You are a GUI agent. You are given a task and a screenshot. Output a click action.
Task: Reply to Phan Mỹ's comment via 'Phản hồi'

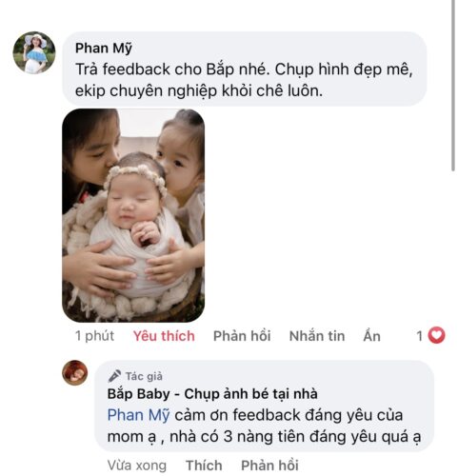coord(242,336)
